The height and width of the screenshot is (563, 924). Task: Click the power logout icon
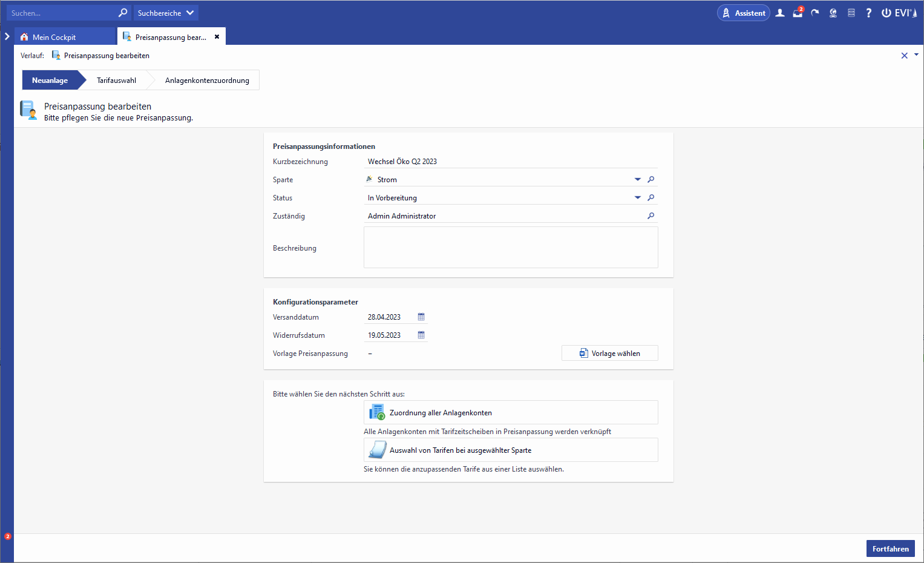coord(886,13)
